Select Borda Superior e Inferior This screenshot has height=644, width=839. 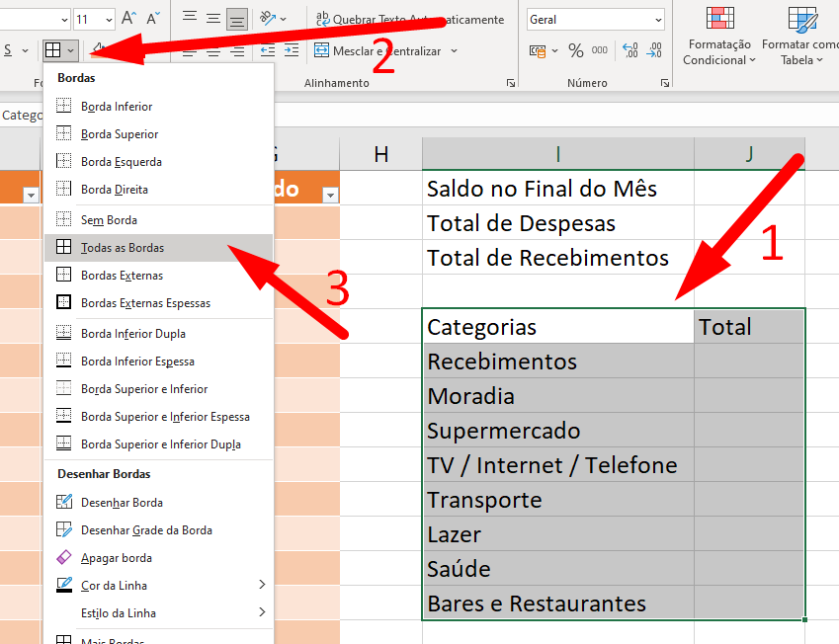159,389
